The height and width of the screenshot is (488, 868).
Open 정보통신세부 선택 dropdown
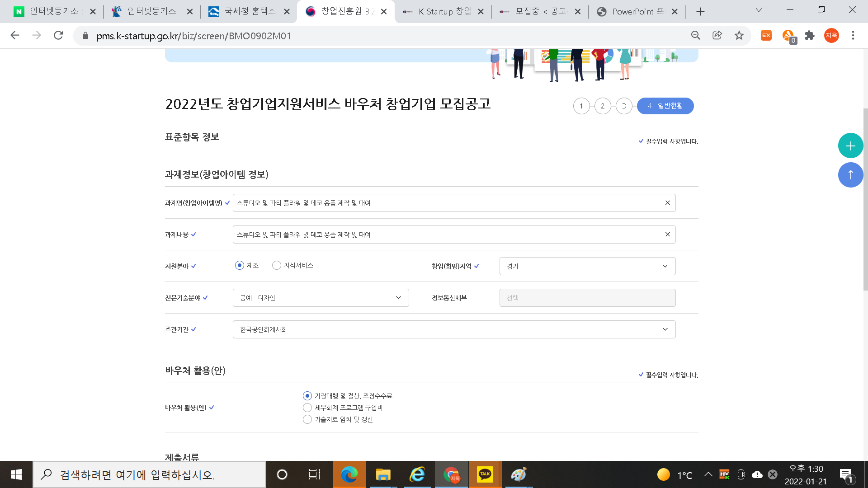[587, 298]
